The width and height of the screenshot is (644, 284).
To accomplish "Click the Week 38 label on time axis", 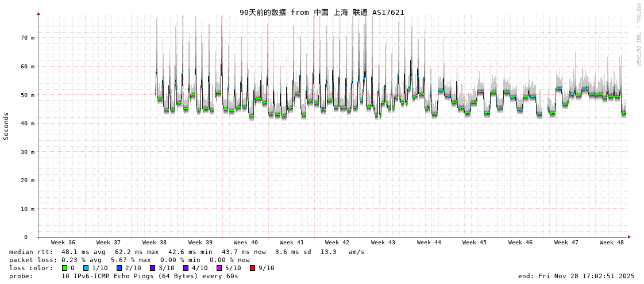I will pyautogui.click(x=155, y=243).
